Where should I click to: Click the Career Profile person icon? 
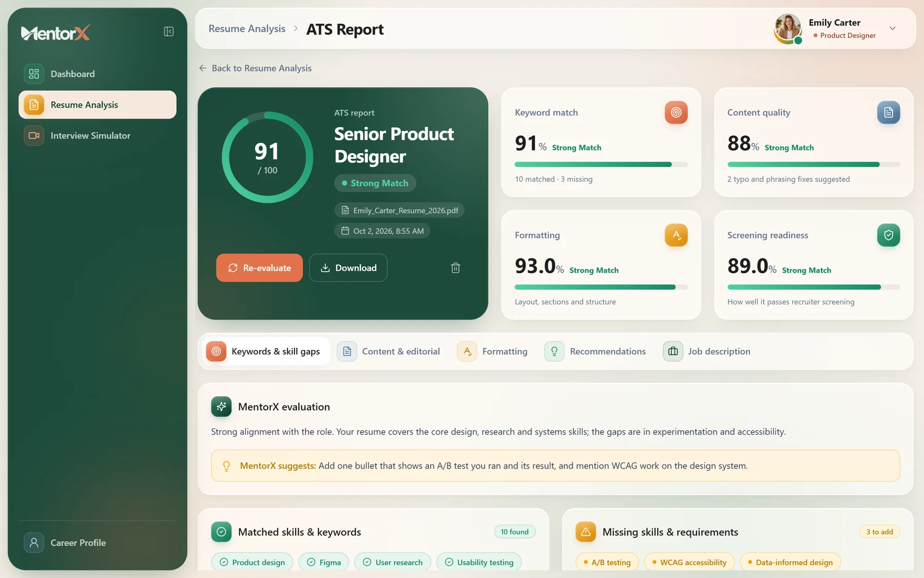[x=34, y=543]
